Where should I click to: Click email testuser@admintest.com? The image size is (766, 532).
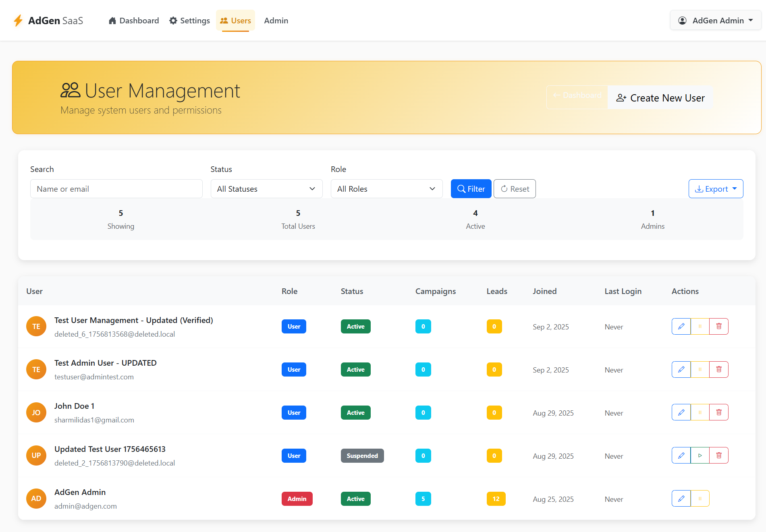tap(94, 377)
